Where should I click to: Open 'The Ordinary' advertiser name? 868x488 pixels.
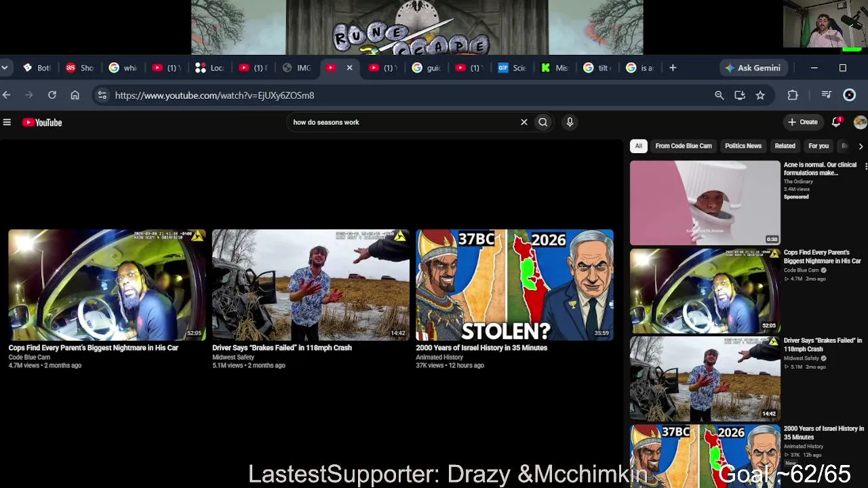coord(798,182)
